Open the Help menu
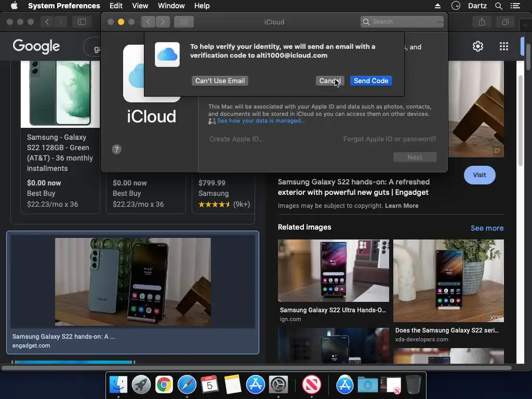This screenshot has width=532, height=399. [x=202, y=6]
